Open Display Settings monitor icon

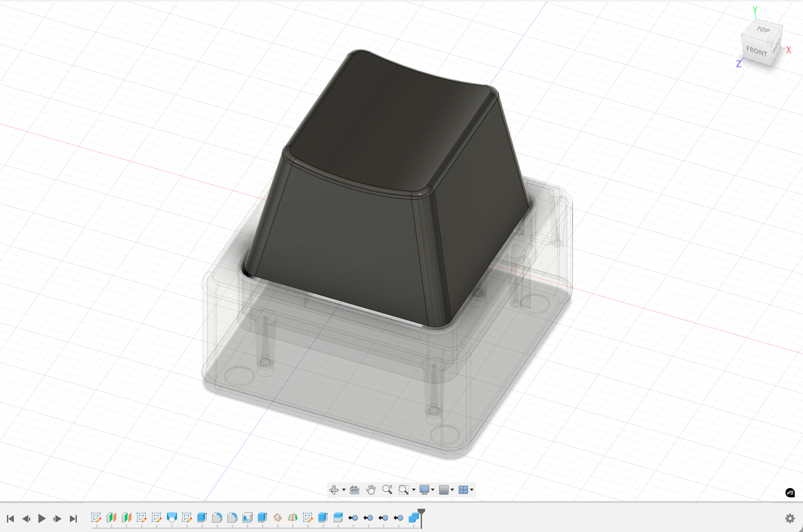point(424,490)
